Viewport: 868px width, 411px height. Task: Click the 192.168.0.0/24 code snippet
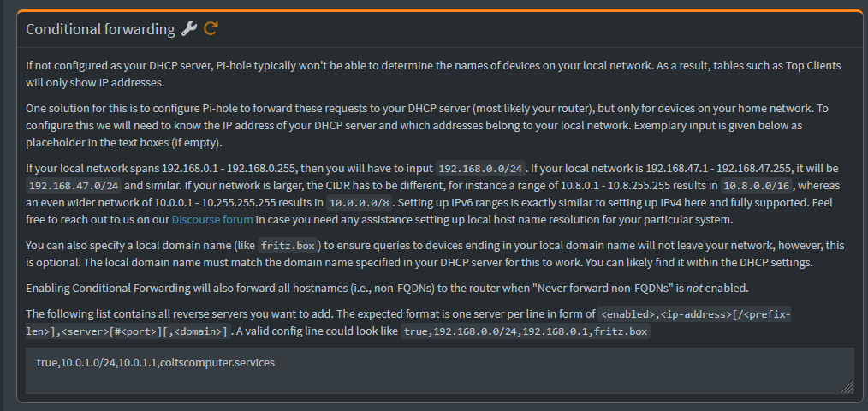pos(482,168)
